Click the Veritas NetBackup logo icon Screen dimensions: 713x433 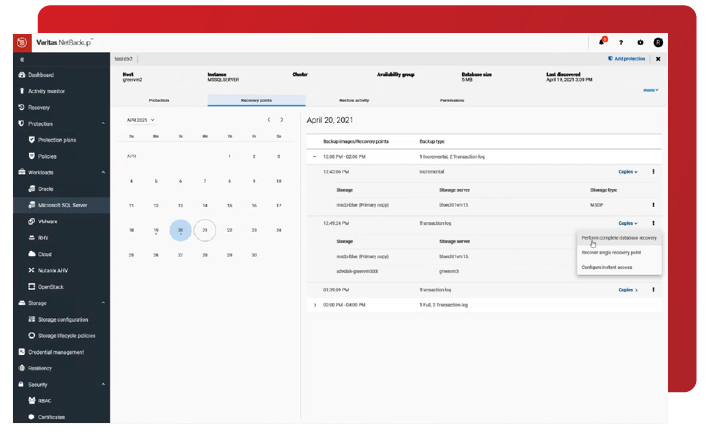[x=22, y=42]
